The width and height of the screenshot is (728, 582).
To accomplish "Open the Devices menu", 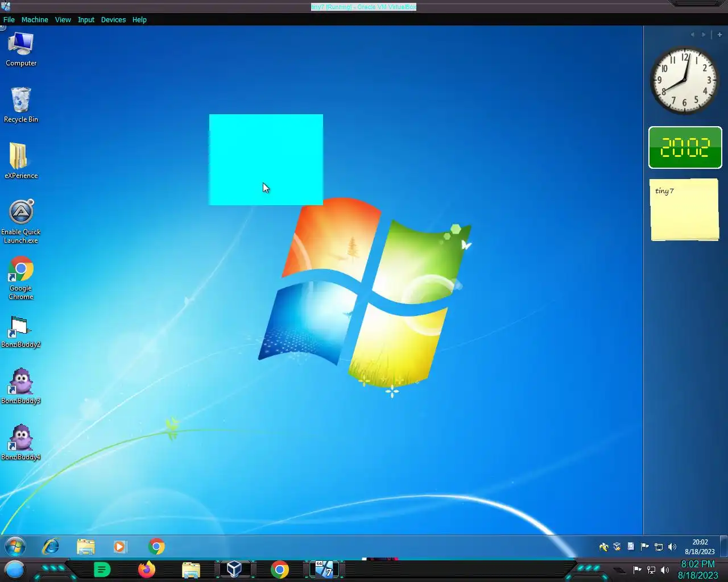I will click(x=113, y=19).
